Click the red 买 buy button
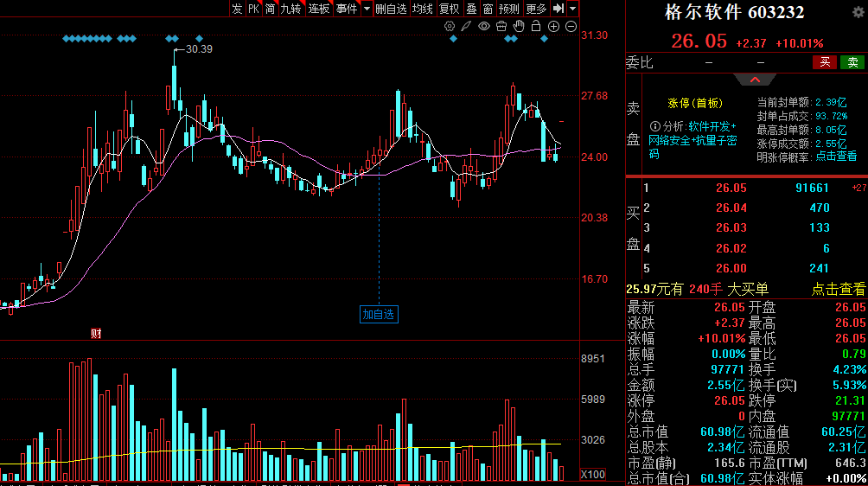Image resolution: width=868 pixels, height=486 pixels. coord(825,62)
